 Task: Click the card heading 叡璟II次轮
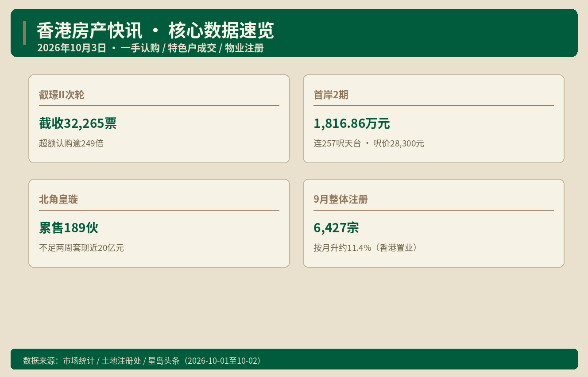tap(62, 95)
